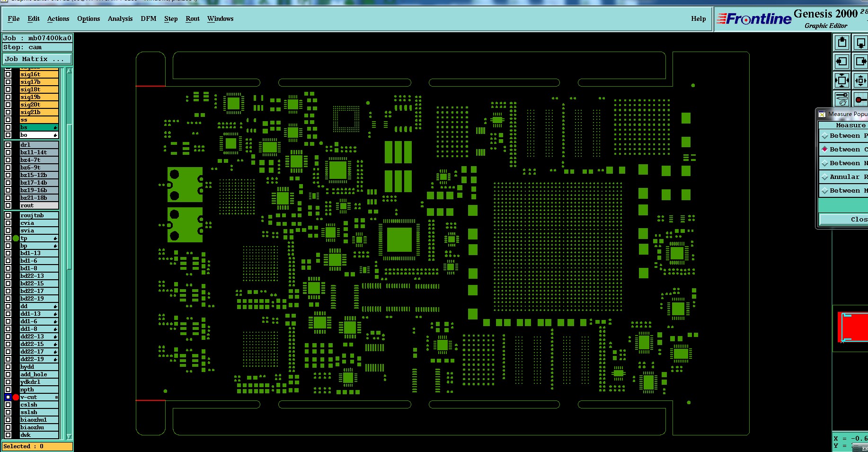Click the hand icon on the dd22-13 layer
The image size is (868, 452).
pos(55,337)
